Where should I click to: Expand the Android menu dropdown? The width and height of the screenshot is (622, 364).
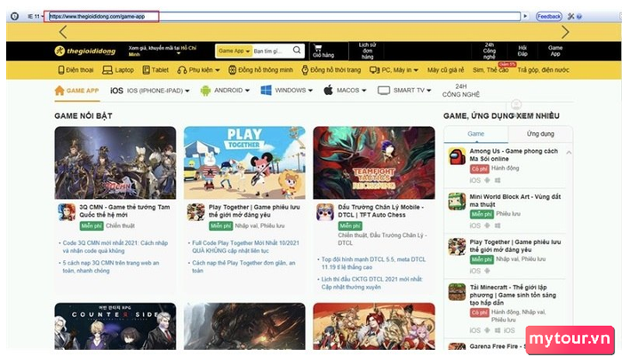click(x=247, y=91)
